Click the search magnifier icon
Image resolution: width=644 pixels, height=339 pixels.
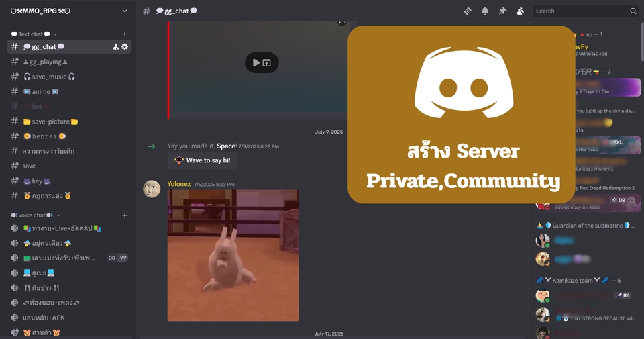(x=633, y=11)
